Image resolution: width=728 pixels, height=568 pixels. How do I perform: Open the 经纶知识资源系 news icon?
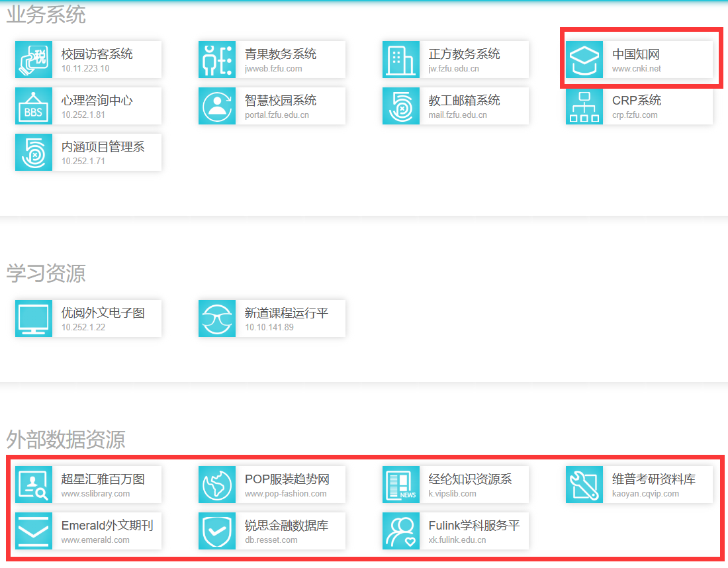[400, 485]
